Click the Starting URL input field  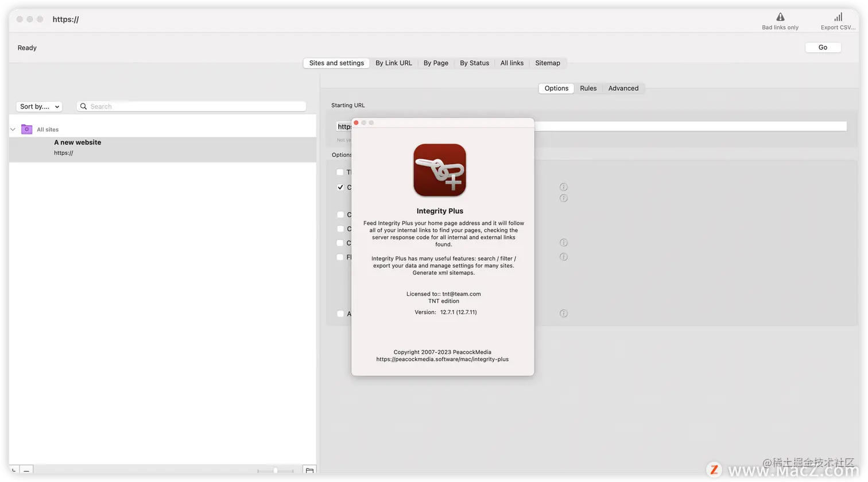click(591, 126)
